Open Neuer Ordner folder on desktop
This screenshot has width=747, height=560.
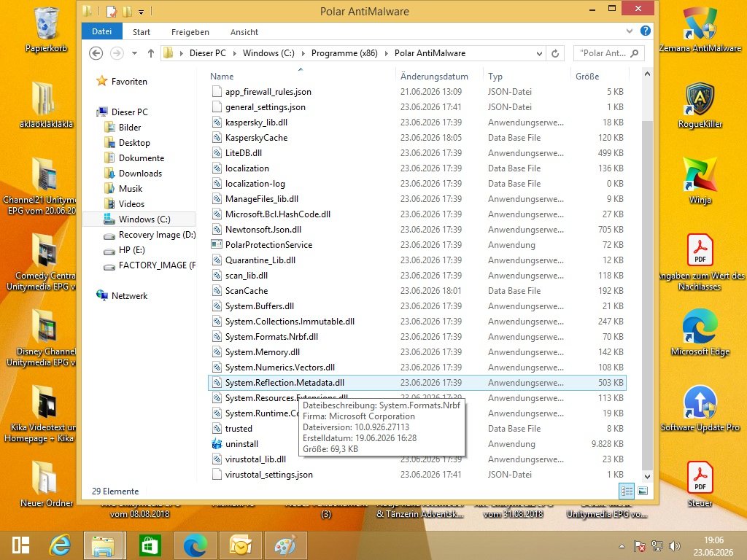(x=46, y=484)
